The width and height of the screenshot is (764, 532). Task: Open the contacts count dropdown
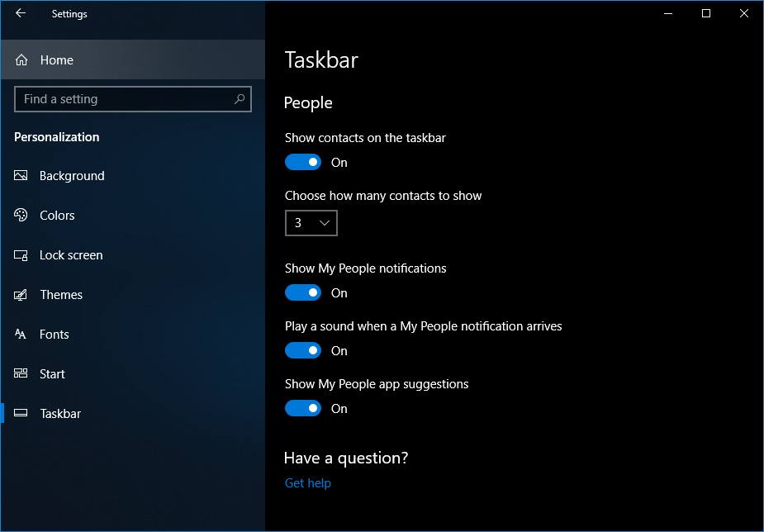311,223
